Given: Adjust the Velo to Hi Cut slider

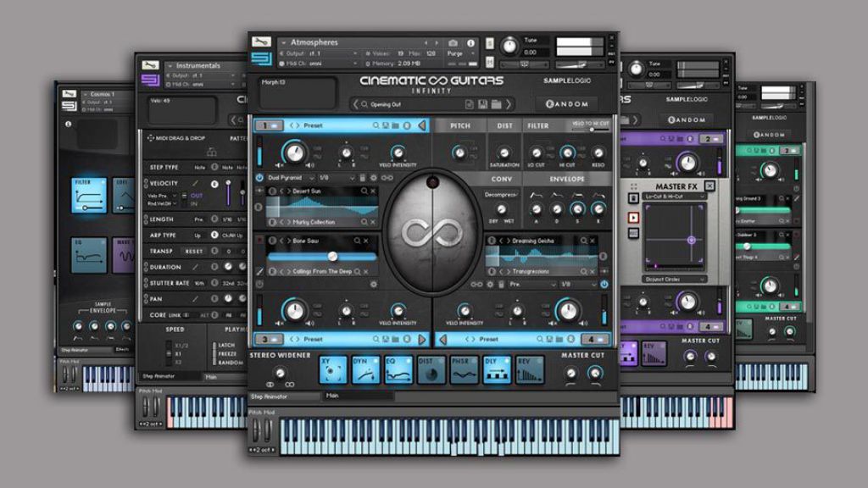Looking at the screenshot, I should (x=591, y=130).
